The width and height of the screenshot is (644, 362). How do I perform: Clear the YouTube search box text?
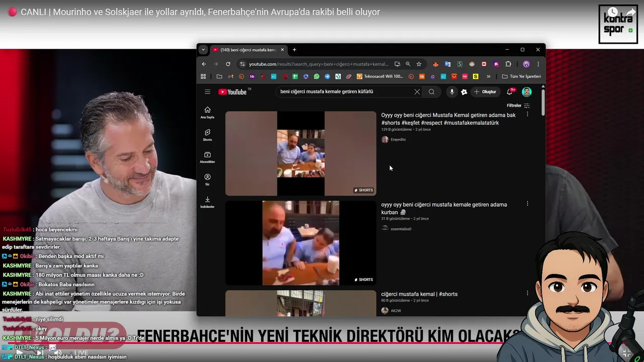417,92
